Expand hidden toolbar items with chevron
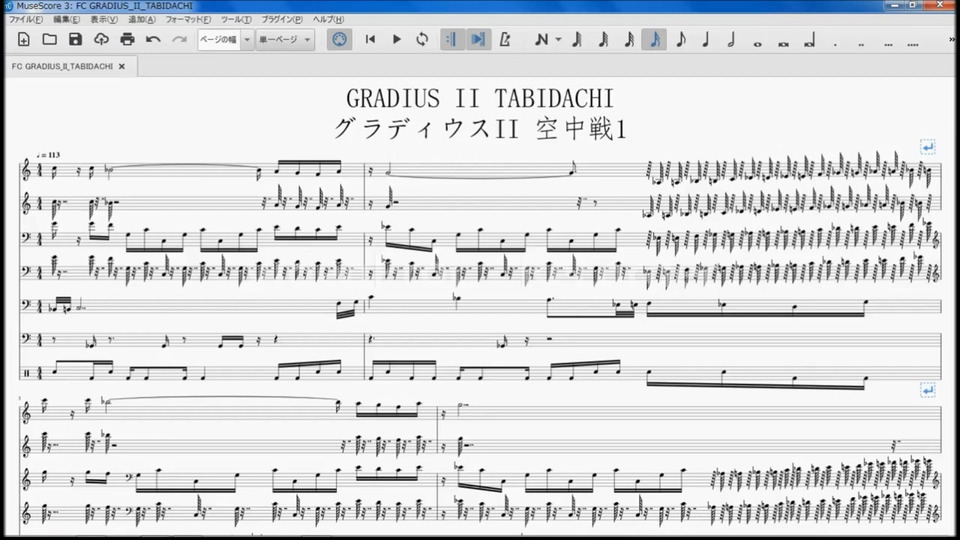Viewport: 960px width, 540px height. [953, 40]
